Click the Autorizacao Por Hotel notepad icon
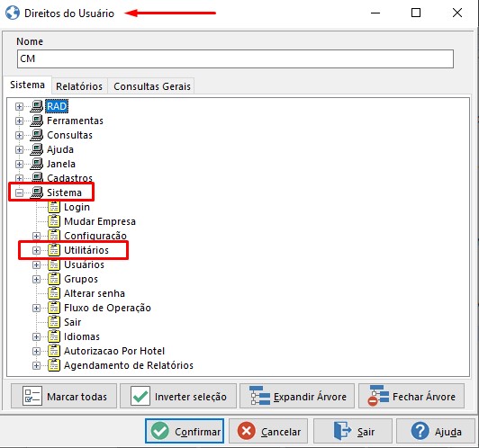The width and height of the screenshot is (479, 448). 54,351
